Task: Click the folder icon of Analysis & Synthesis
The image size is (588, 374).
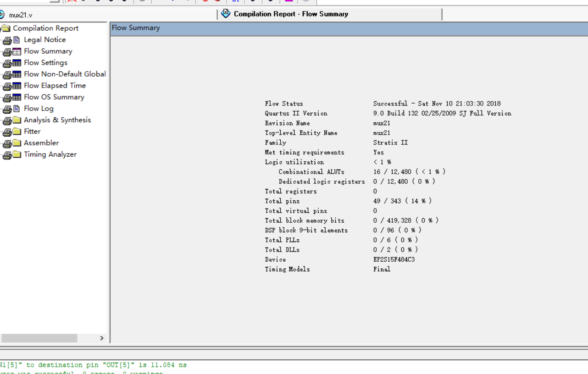Action: pos(17,120)
